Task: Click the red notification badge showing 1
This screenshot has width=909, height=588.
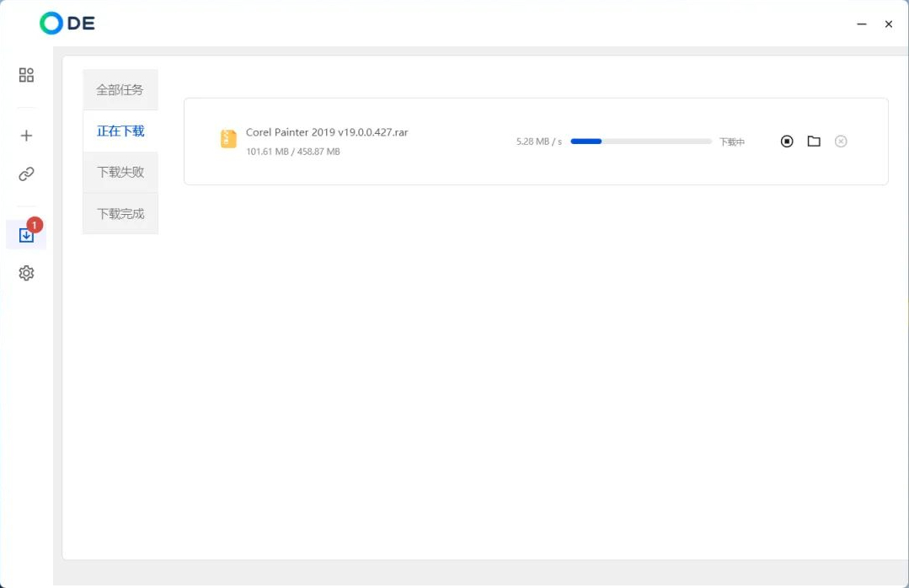Action: 35,225
